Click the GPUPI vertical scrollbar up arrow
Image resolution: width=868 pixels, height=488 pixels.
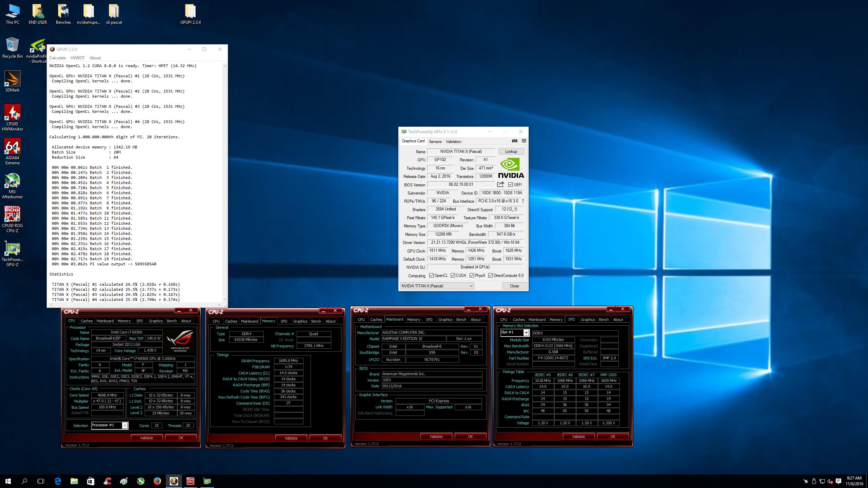coord(225,66)
